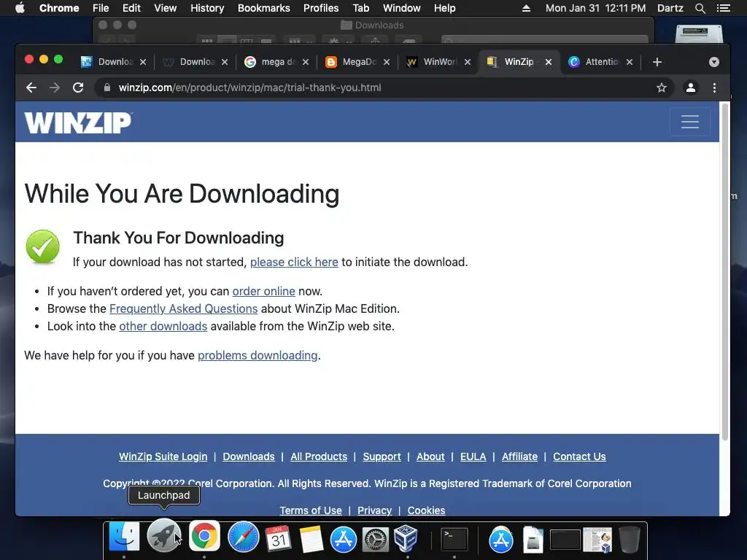This screenshot has height=560, width=747.
Task: Launch Launchpad from the Dock
Action: 164,537
